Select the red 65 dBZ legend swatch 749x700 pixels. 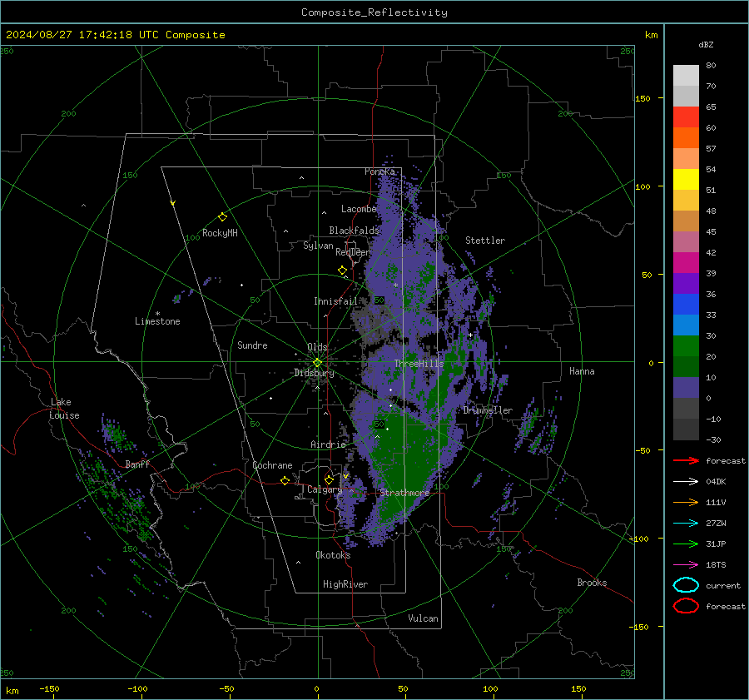[x=686, y=117]
